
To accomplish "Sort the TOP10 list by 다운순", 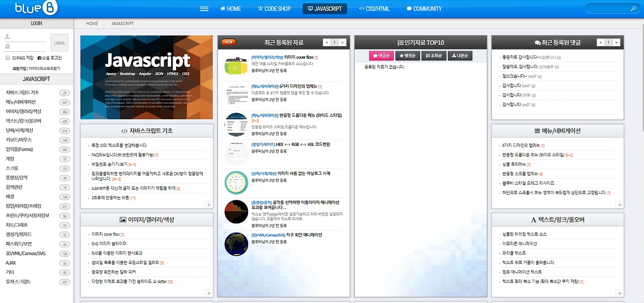I will tap(460, 56).
